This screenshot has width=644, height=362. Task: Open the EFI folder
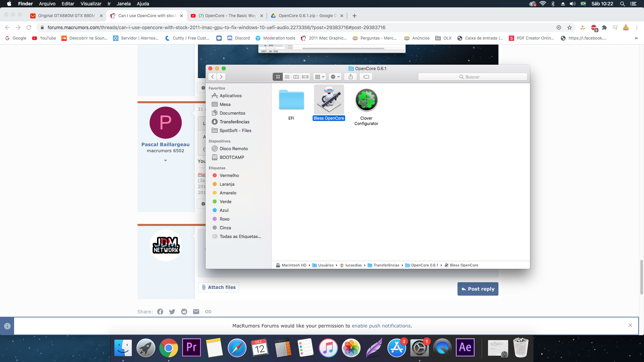[291, 100]
